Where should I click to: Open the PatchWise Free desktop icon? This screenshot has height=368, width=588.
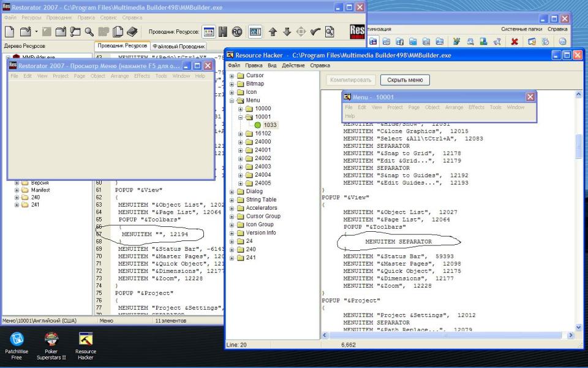(x=17, y=346)
